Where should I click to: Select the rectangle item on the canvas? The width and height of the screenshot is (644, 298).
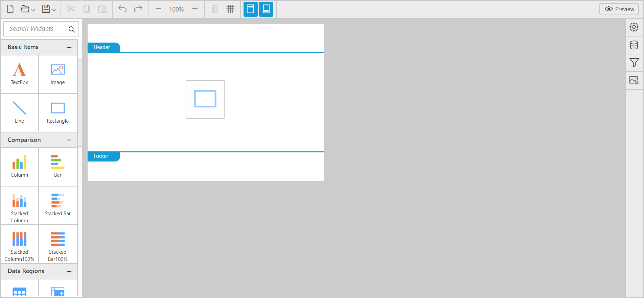[x=205, y=99]
